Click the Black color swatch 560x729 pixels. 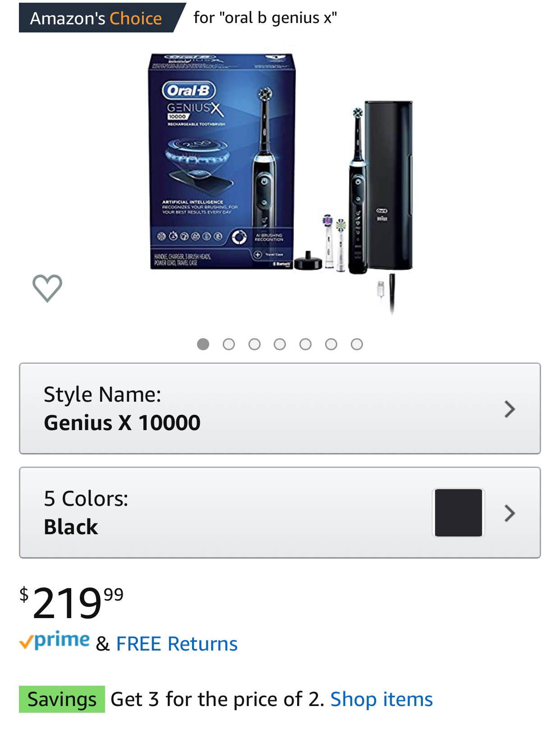coord(459,513)
